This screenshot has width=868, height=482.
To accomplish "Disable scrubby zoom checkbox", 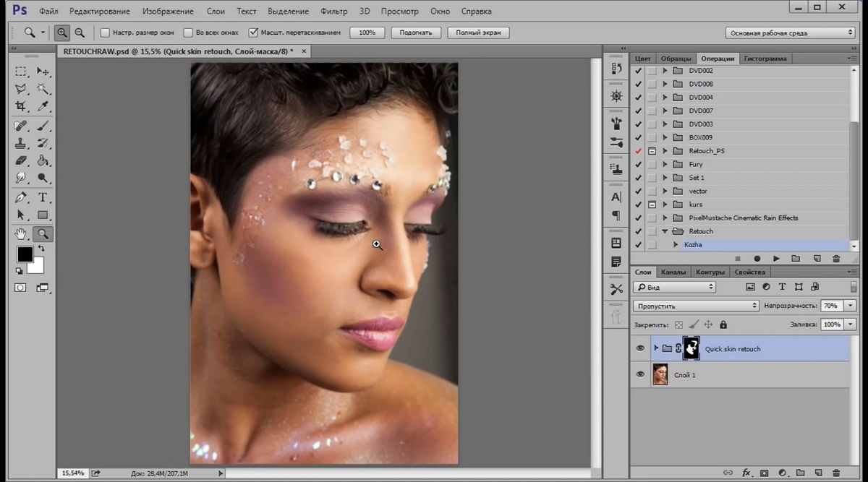I will 252,33.
